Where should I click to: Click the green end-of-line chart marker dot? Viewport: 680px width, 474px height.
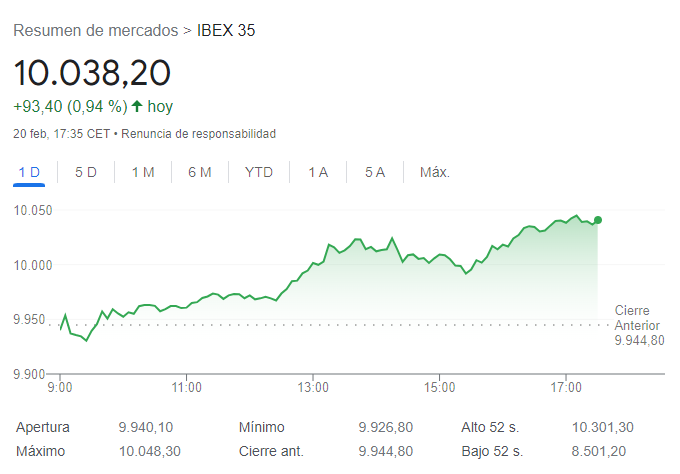point(598,220)
